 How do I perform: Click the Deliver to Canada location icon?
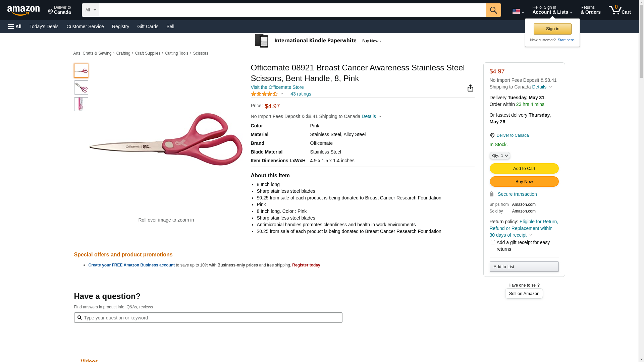click(492, 135)
